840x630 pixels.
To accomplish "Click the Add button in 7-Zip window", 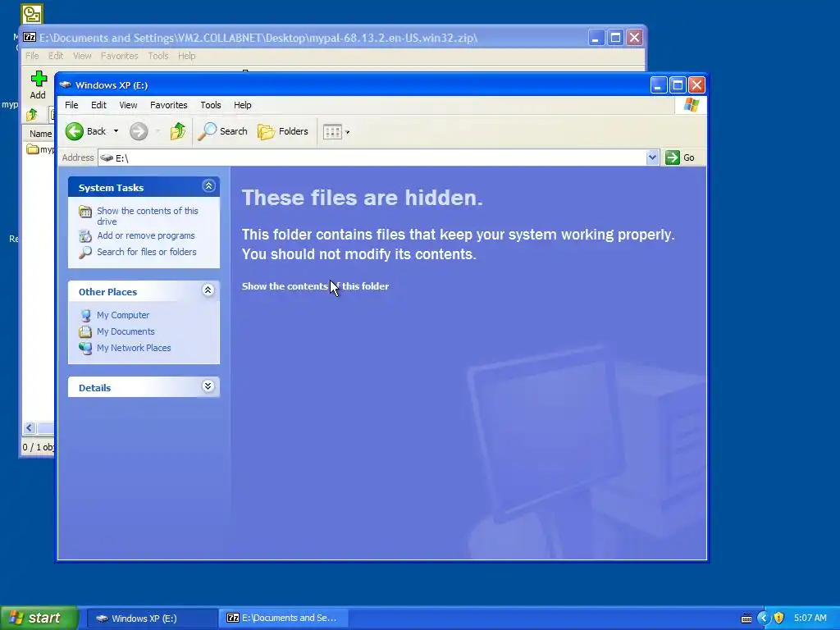I will click(38, 84).
